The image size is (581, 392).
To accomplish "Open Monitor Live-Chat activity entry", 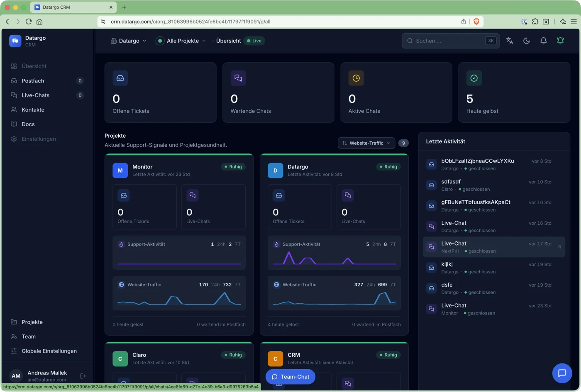I will (494, 309).
